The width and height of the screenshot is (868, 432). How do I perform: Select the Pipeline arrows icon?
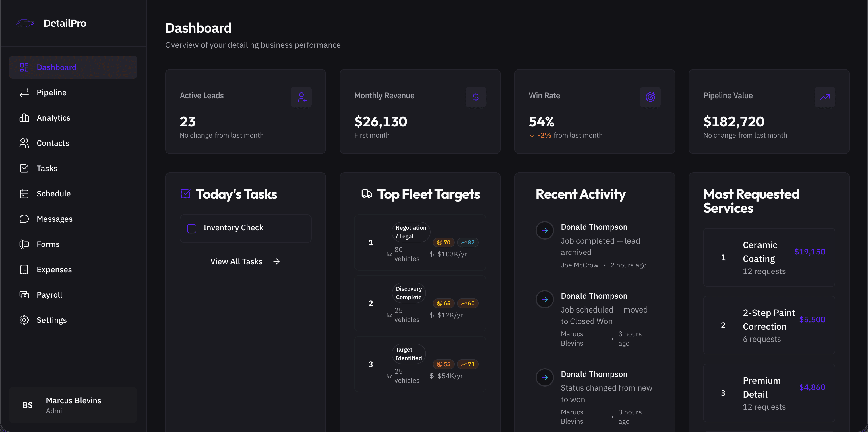(24, 92)
